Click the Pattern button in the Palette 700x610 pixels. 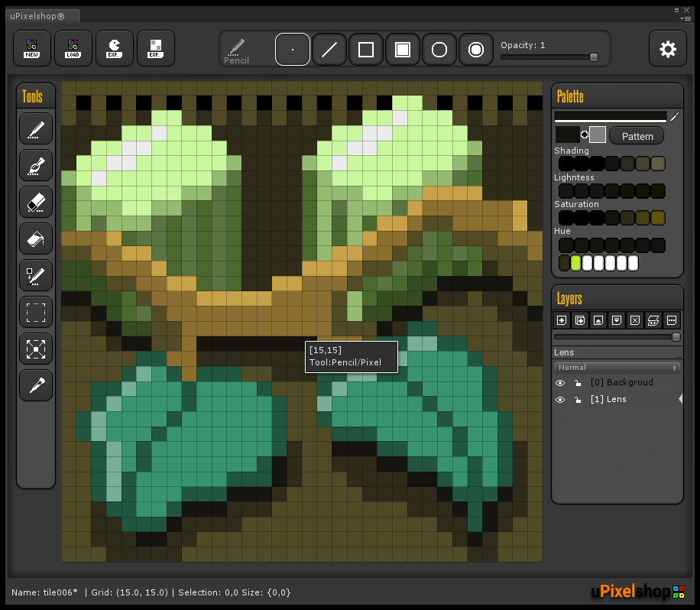tap(637, 135)
